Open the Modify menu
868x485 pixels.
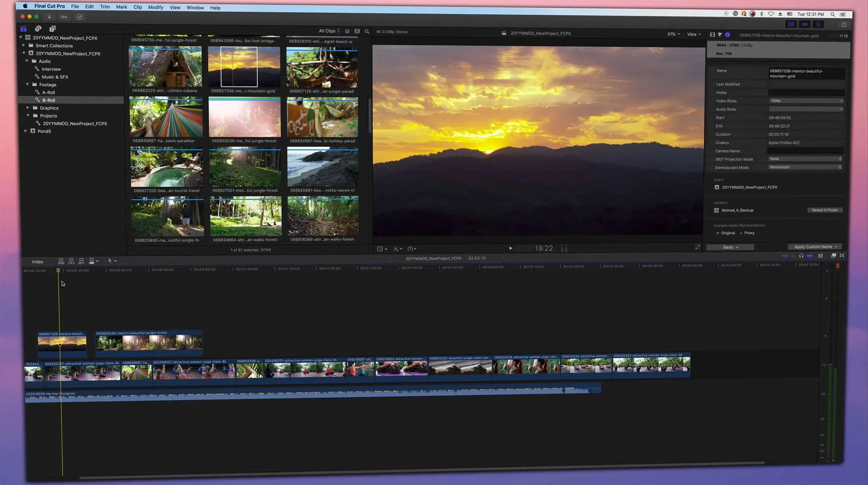click(156, 7)
